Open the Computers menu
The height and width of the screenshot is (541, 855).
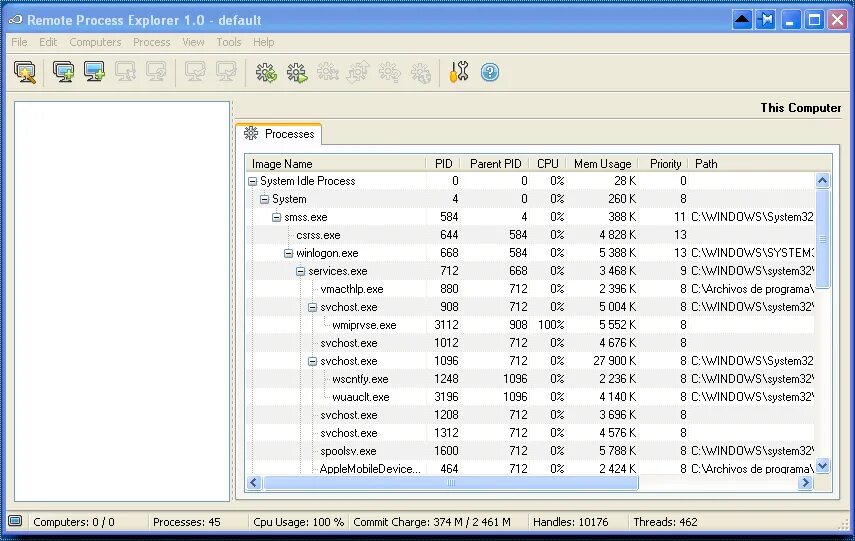pyautogui.click(x=95, y=42)
